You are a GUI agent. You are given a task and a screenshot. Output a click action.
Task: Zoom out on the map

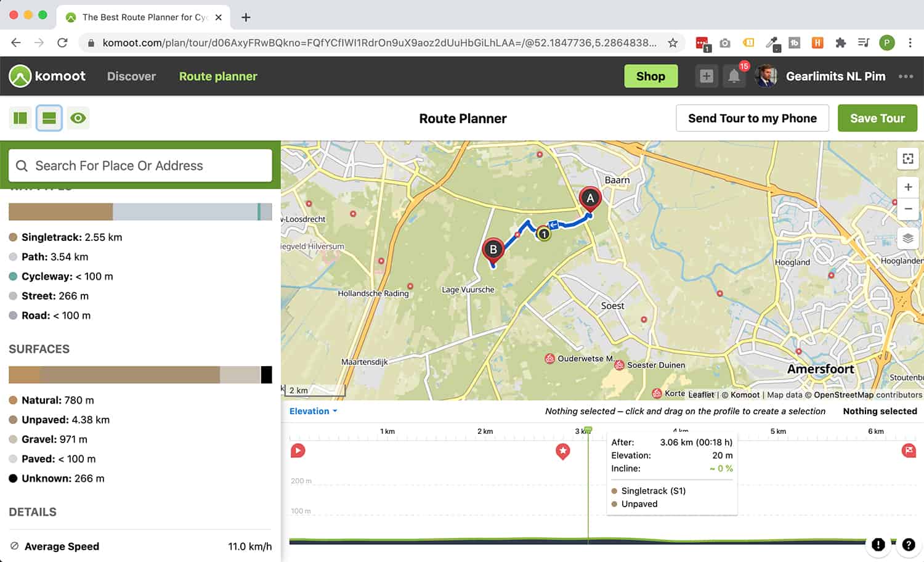click(908, 209)
